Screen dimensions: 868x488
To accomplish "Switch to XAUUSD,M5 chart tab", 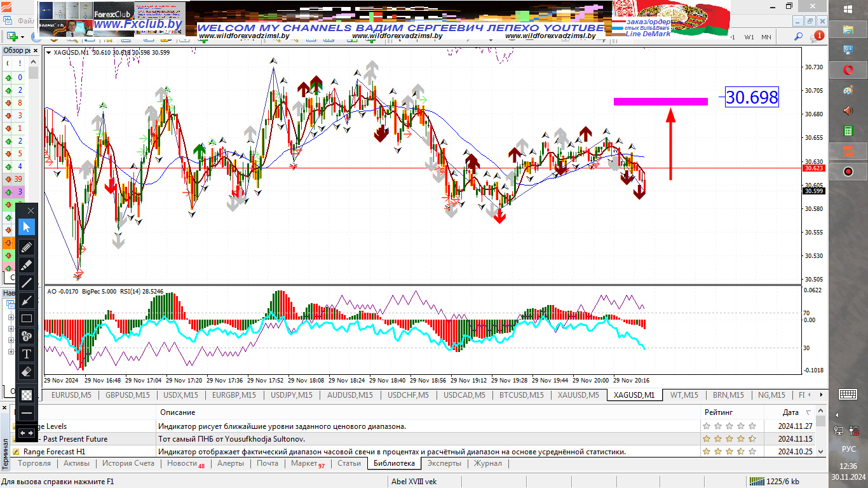I will tap(578, 395).
